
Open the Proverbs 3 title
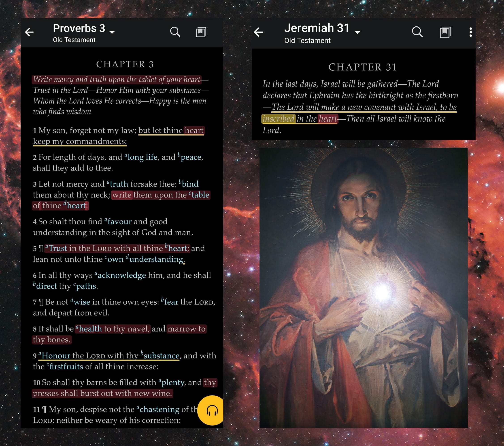click(x=79, y=28)
